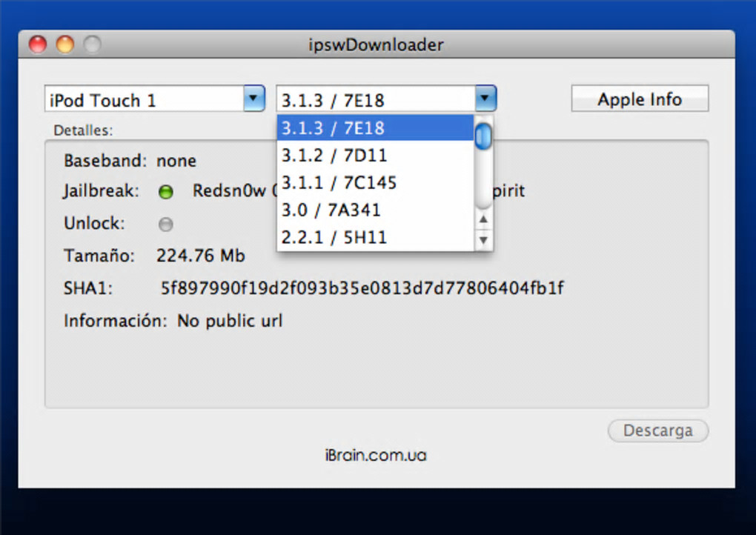Click the list scroll down arrow
Viewport: 756px width, 535px height.
[x=483, y=240]
